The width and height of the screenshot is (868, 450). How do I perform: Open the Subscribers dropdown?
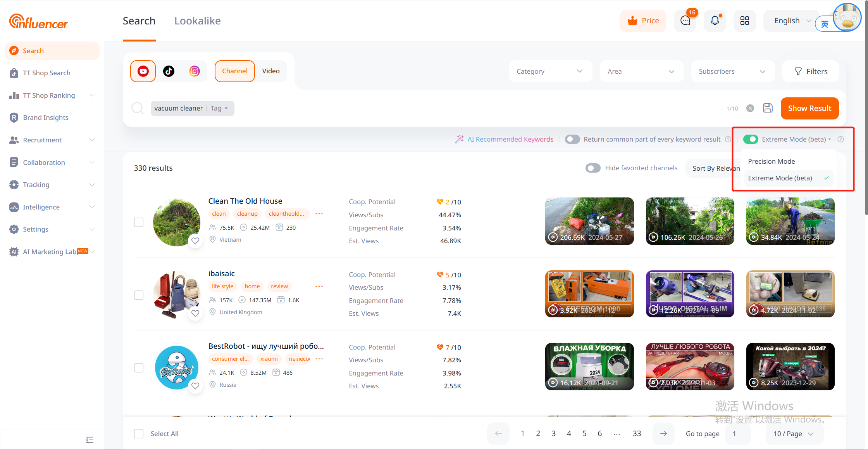pyautogui.click(x=732, y=71)
